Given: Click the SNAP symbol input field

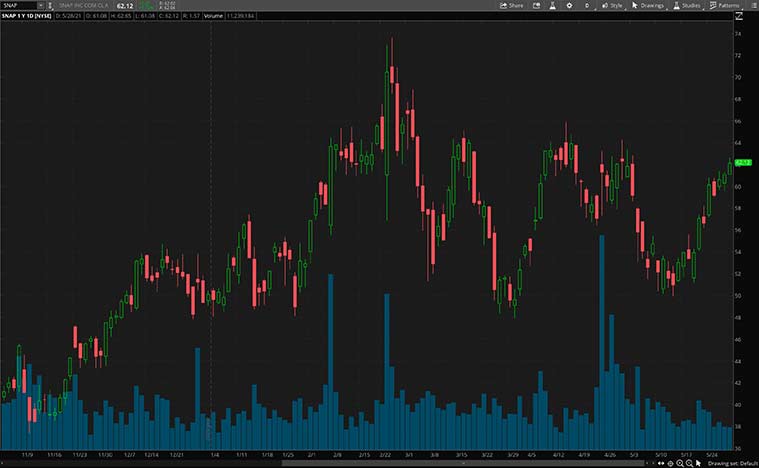Looking at the screenshot, I should click(x=19, y=5).
